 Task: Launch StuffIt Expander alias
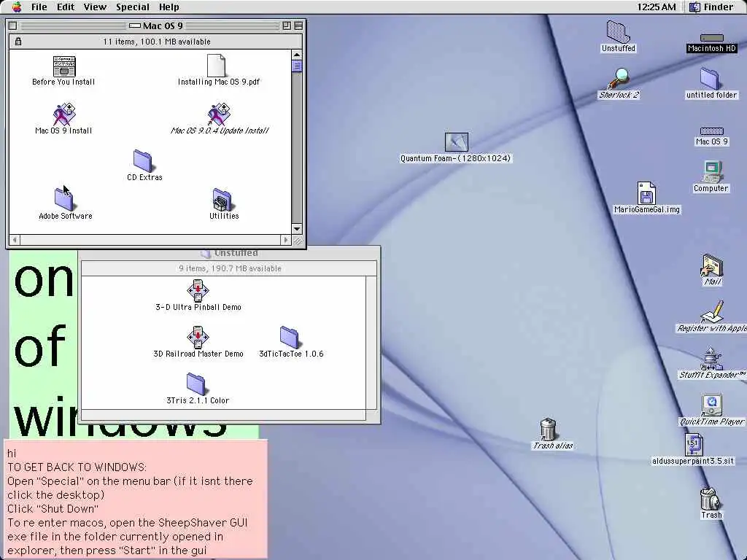(712, 359)
